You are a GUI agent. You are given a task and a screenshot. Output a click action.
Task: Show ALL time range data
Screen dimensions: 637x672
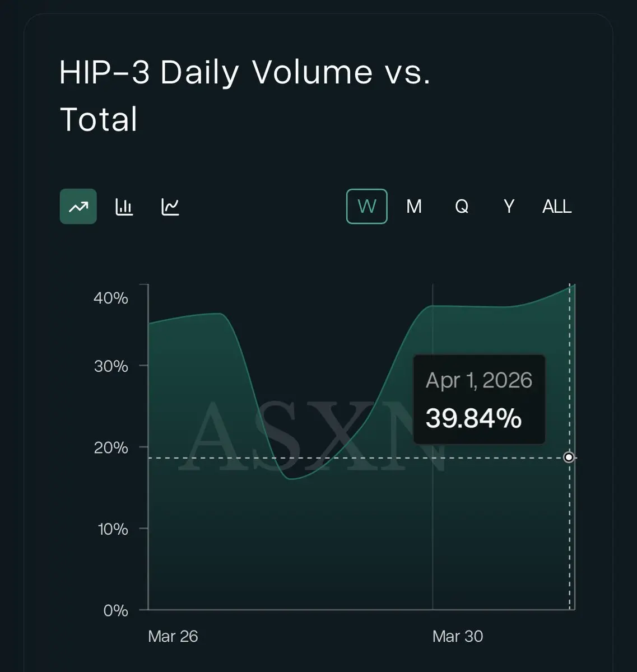(556, 207)
